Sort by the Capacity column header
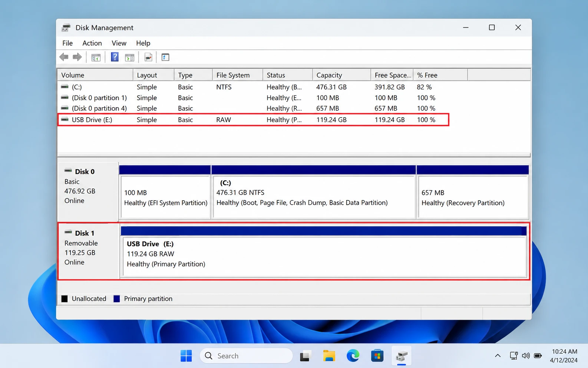Image resolution: width=588 pixels, height=368 pixels. click(x=341, y=75)
